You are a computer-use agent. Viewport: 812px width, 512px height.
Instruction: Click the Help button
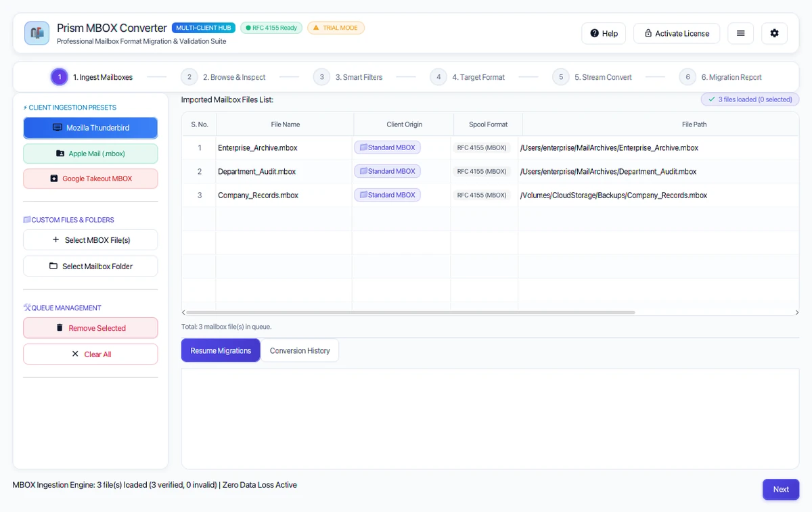pyautogui.click(x=604, y=33)
